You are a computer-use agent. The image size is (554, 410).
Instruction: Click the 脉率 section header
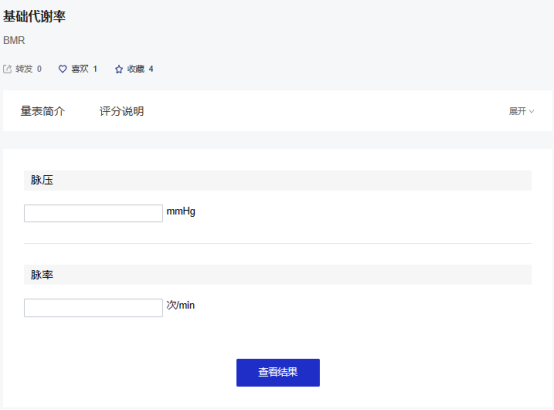(x=278, y=275)
